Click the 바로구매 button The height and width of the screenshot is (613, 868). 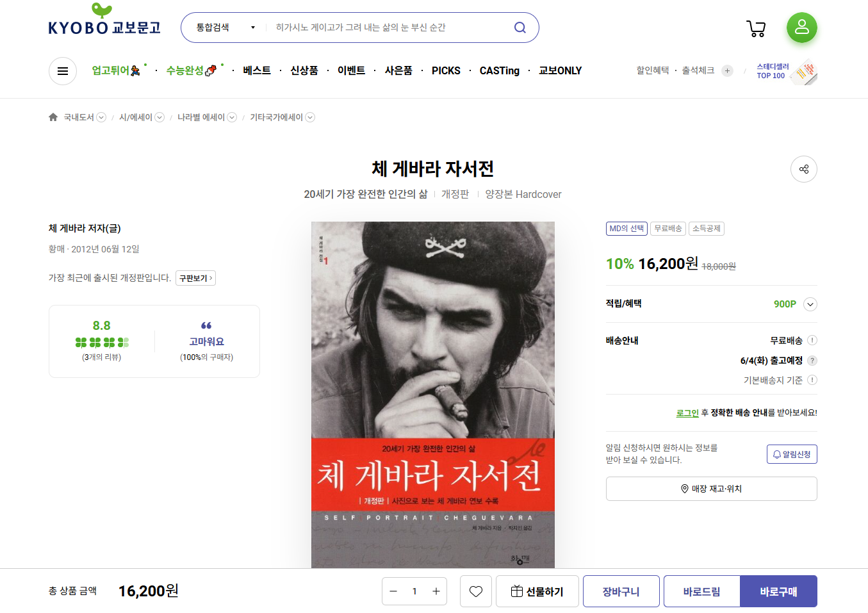(779, 591)
